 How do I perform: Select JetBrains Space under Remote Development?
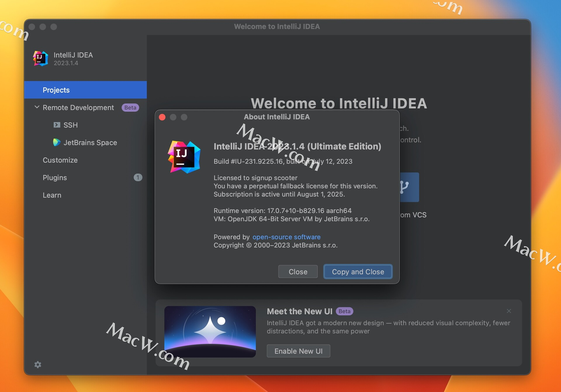coord(90,142)
